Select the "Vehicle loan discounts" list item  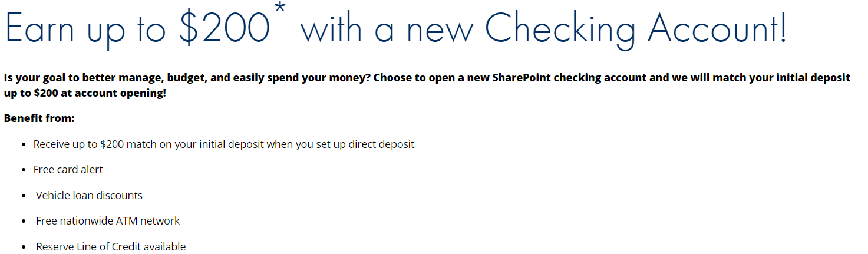[x=89, y=196]
